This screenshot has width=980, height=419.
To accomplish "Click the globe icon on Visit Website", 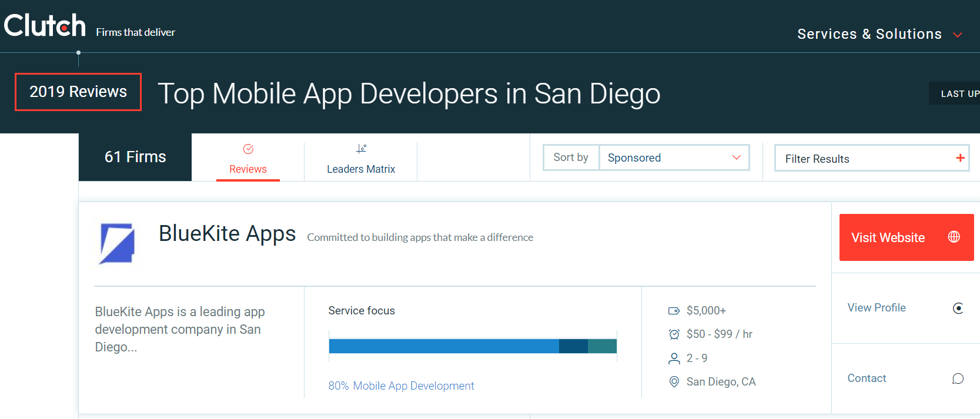I will point(954,237).
